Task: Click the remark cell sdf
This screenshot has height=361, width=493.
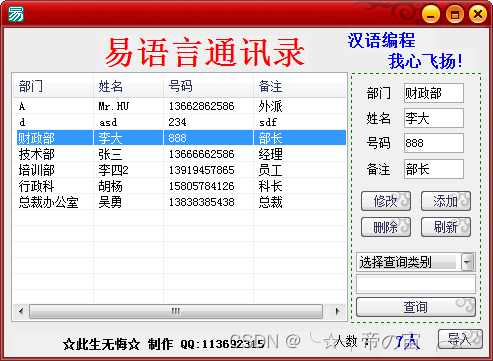Action: [x=268, y=122]
